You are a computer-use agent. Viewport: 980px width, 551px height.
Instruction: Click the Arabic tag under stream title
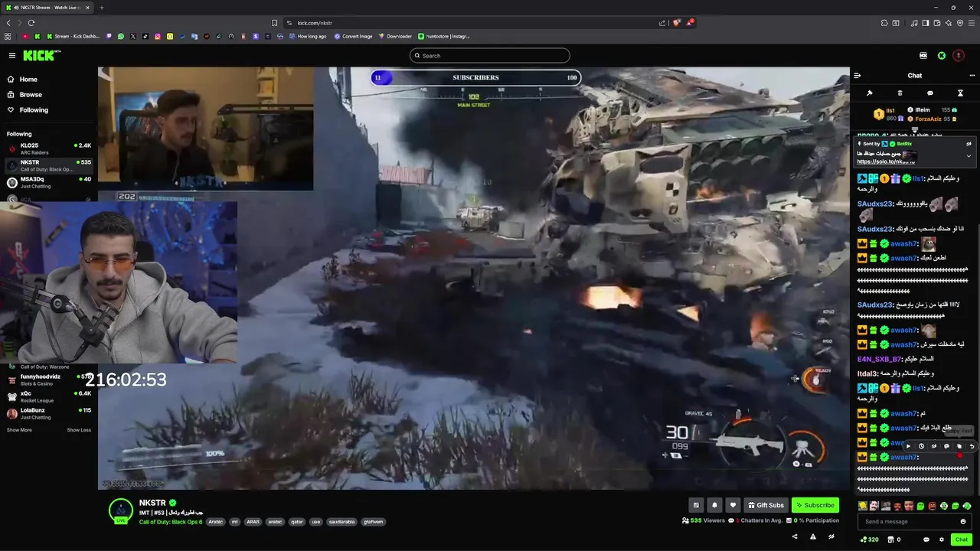tap(216, 522)
